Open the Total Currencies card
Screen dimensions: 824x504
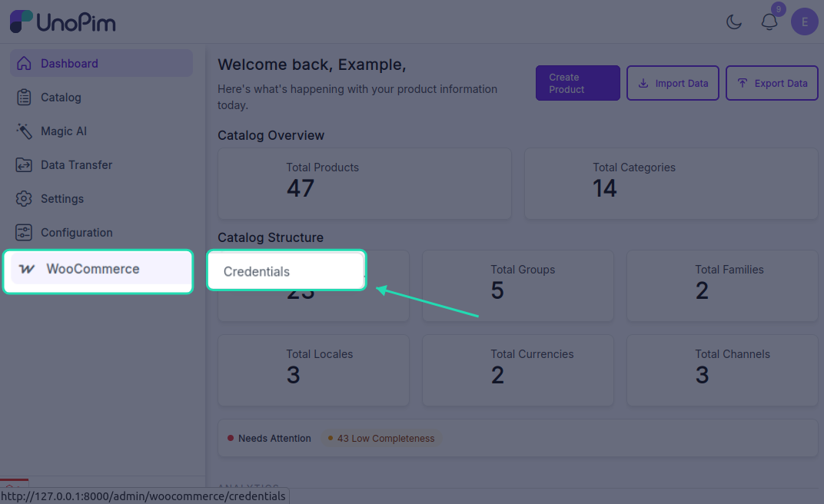(517, 370)
